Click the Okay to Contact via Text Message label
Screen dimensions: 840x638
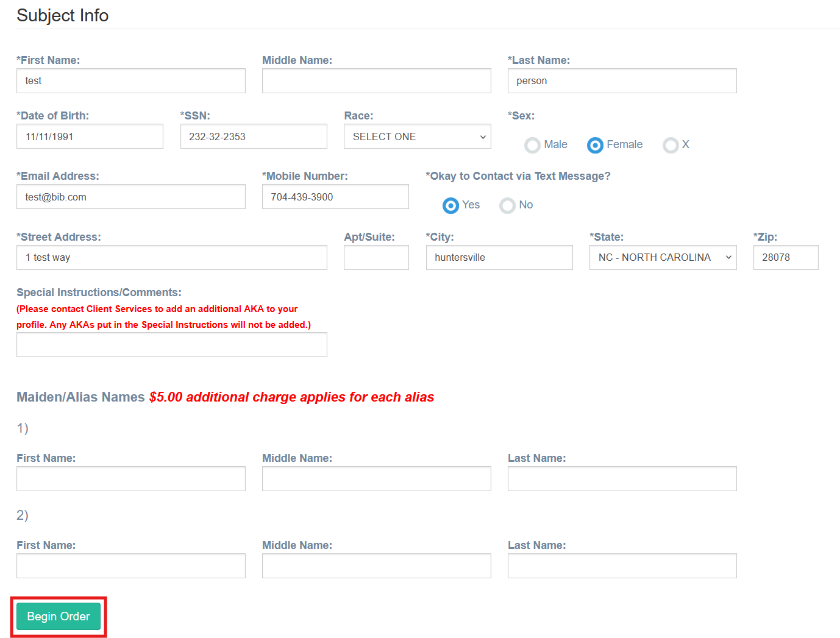(518, 176)
